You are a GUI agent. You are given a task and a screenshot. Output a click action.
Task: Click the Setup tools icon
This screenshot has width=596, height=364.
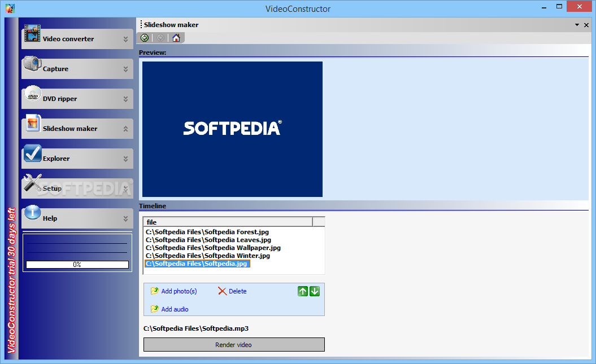[x=33, y=183]
